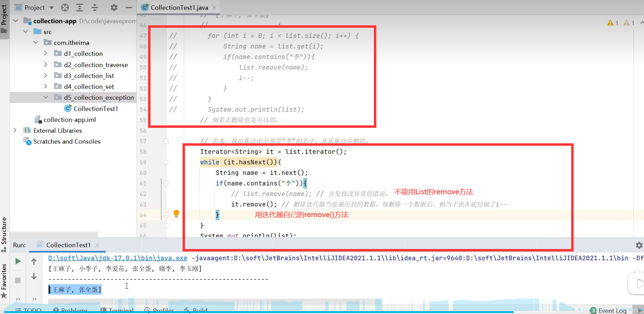Click the light bulb quick-fix icon
Viewport: 644px width, 314px height.
coord(177,214)
